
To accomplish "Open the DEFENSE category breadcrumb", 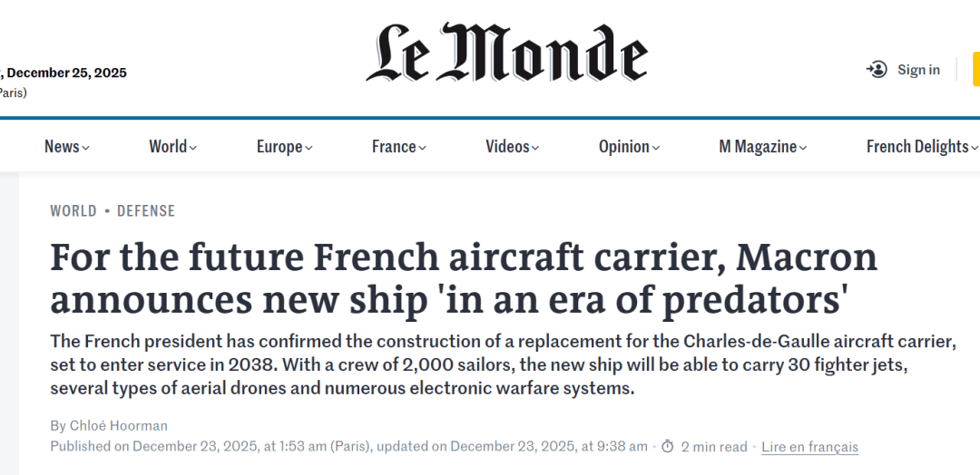I will point(146,211).
